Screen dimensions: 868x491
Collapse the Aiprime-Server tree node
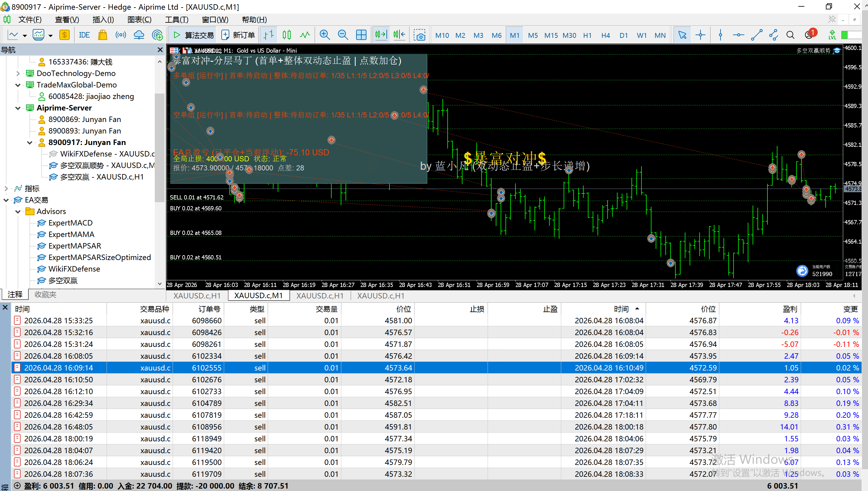[18, 108]
